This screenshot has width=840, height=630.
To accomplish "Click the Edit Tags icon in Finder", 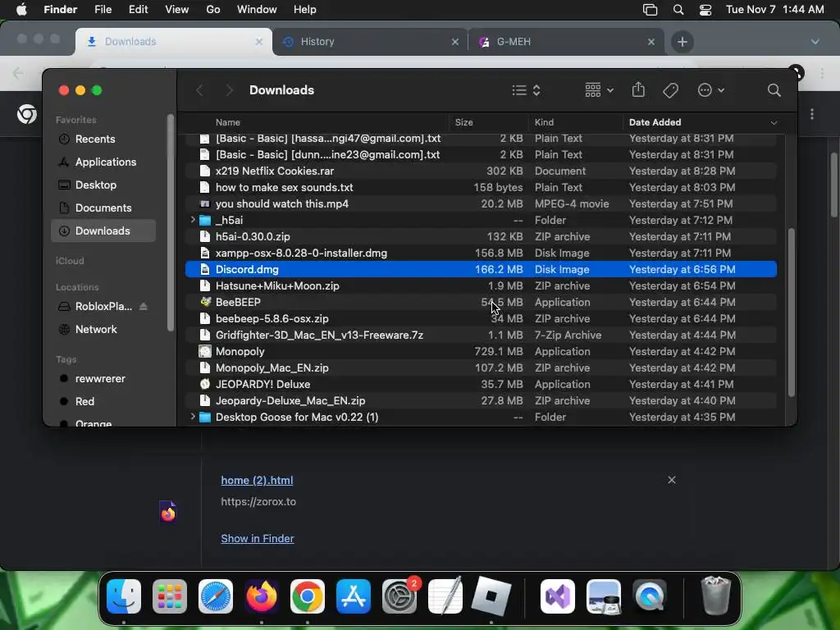I will point(670,90).
